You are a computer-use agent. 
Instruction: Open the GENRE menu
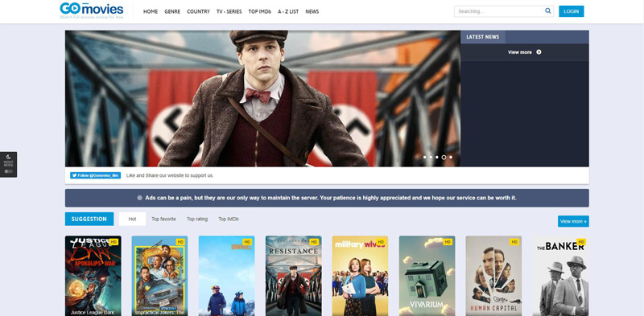pyautogui.click(x=172, y=11)
